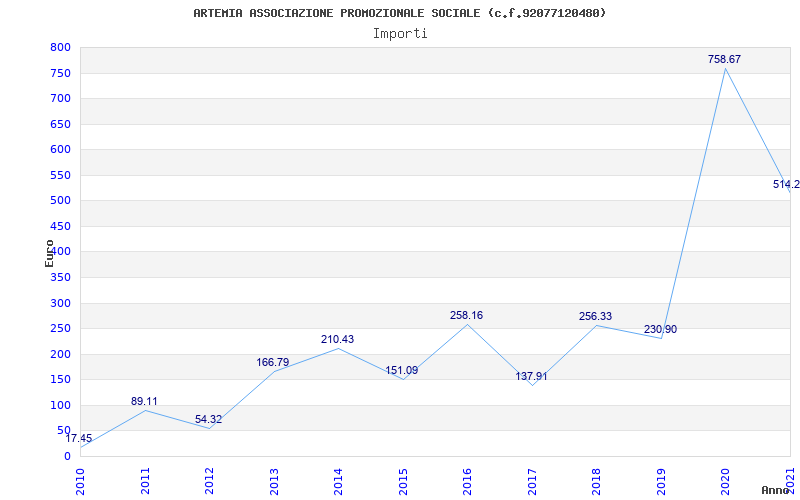Viewport: 800px width, 500px height.
Task: Select the 137.91 data point label
Action: pos(530,377)
